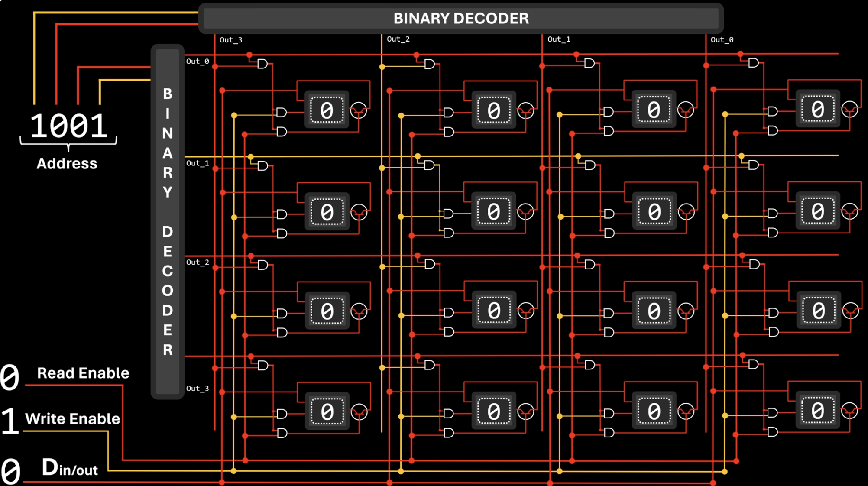Select memory cell at row Out_2, column Out_3

coord(327,311)
